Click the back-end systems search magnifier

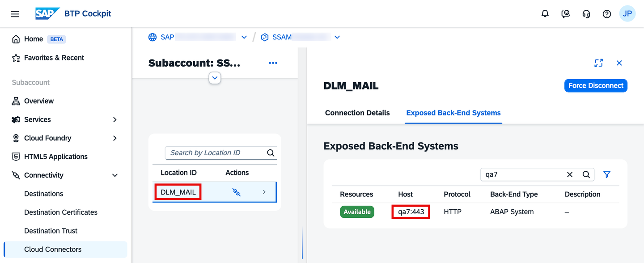coord(586,174)
